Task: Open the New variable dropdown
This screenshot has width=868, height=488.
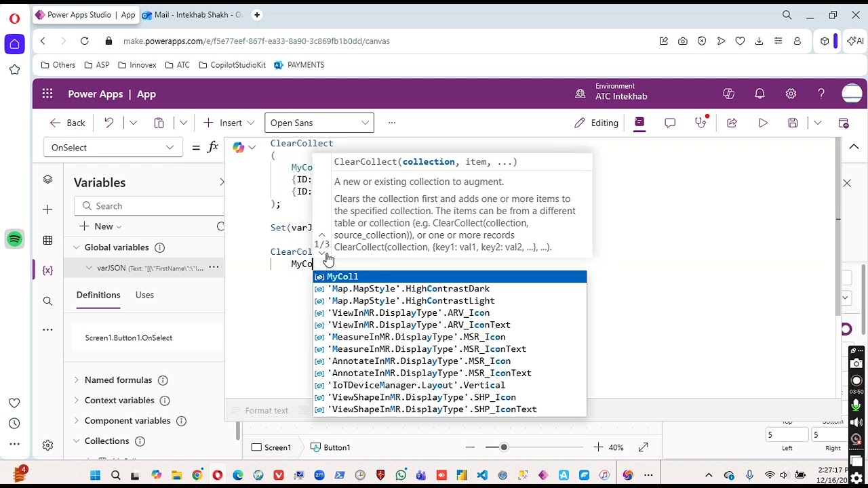Action: point(100,226)
